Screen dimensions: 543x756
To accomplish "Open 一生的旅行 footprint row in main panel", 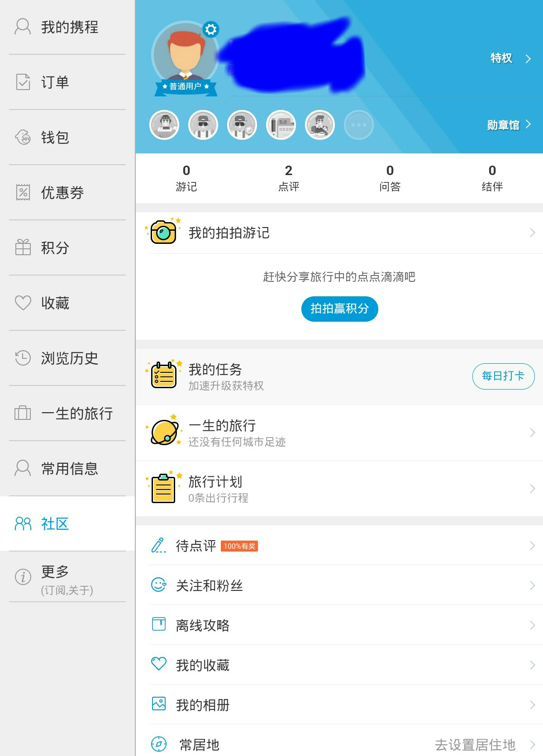I will pos(339,433).
